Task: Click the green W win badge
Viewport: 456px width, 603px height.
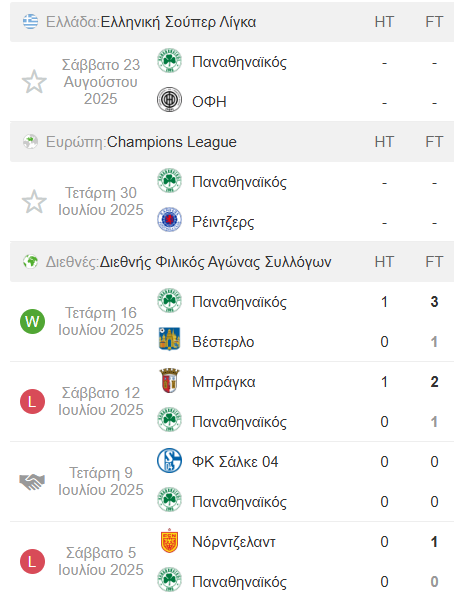Action: pyautogui.click(x=32, y=321)
